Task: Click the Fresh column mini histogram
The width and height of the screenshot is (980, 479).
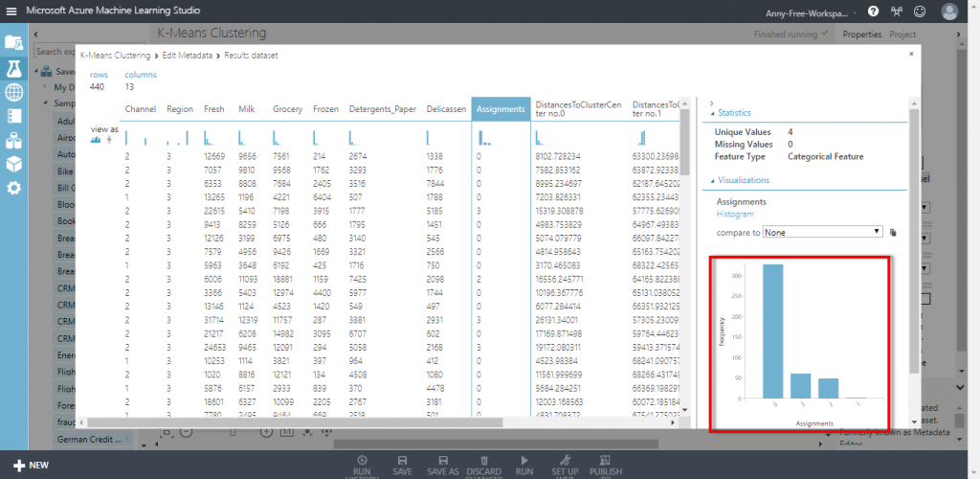Action: pyautogui.click(x=210, y=138)
